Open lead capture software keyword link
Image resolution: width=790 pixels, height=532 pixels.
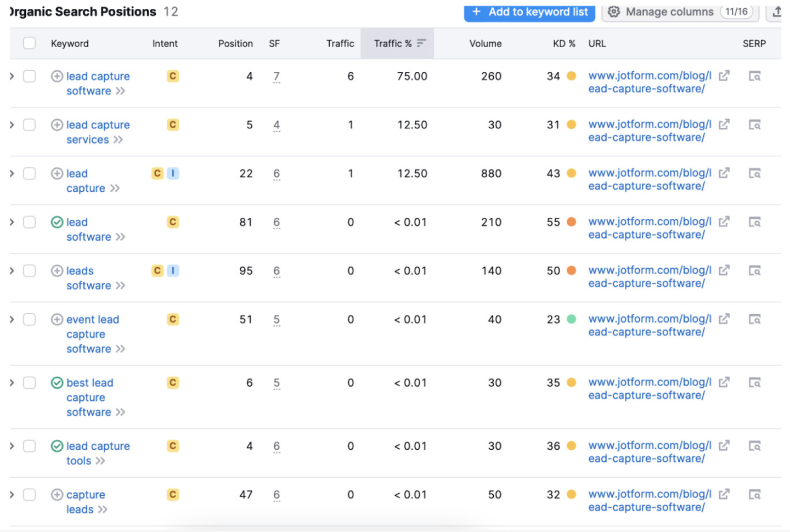[x=98, y=83]
